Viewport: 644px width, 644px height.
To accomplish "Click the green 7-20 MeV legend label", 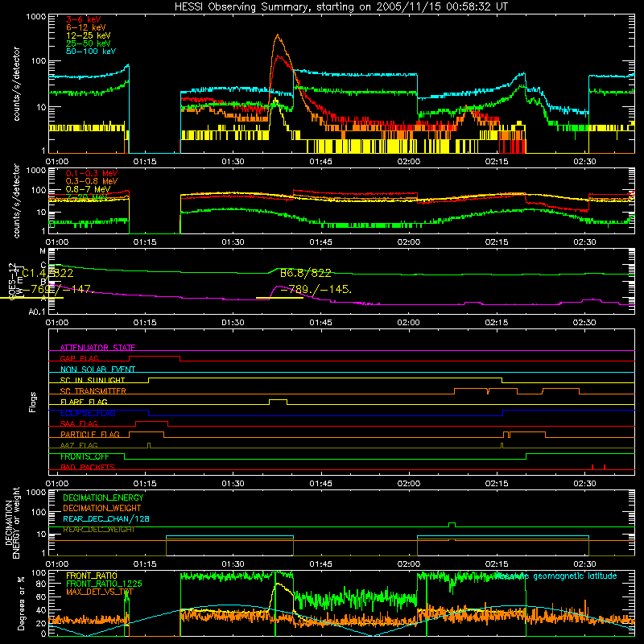I will [87, 197].
